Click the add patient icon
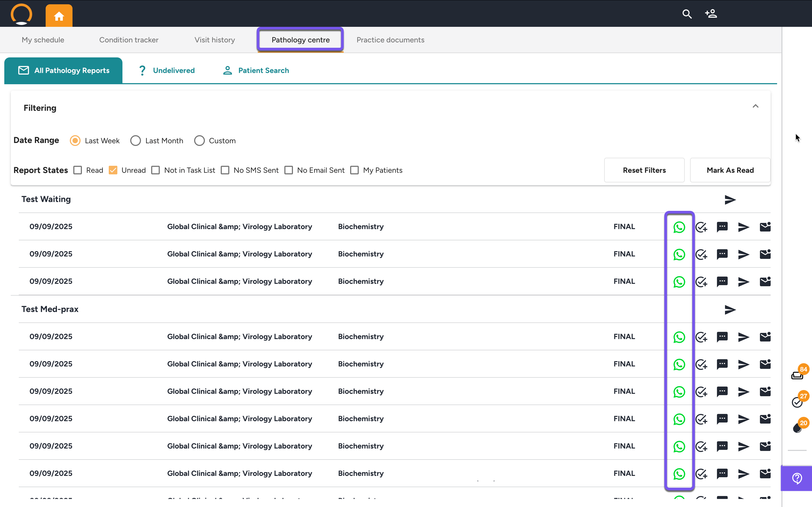 [711, 14]
